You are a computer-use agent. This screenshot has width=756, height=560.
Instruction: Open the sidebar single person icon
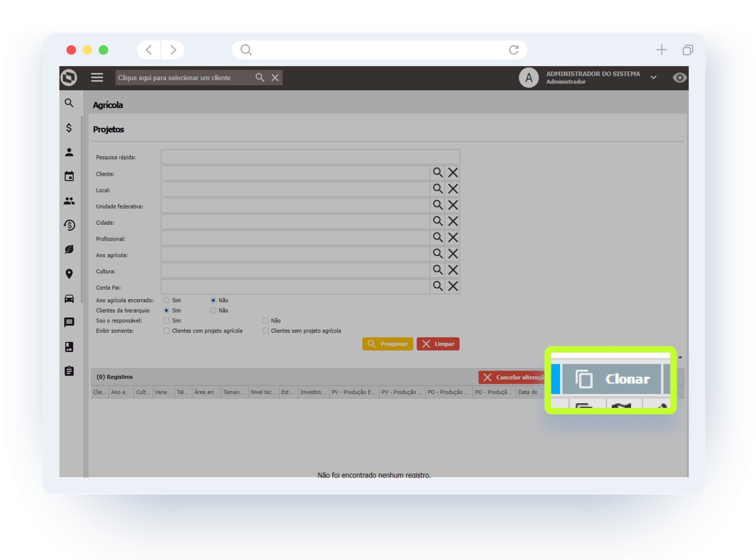coord(69,152)
